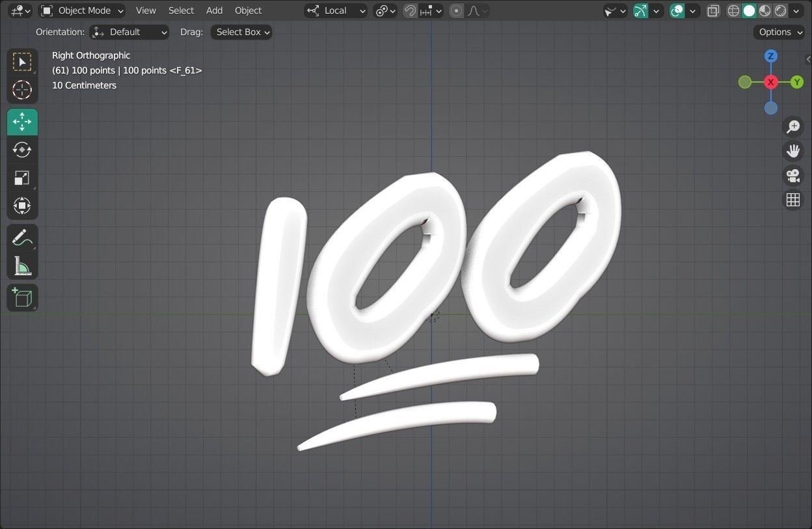Switch to material preview shading
This screenshot has height=529, width=812.
765,10
